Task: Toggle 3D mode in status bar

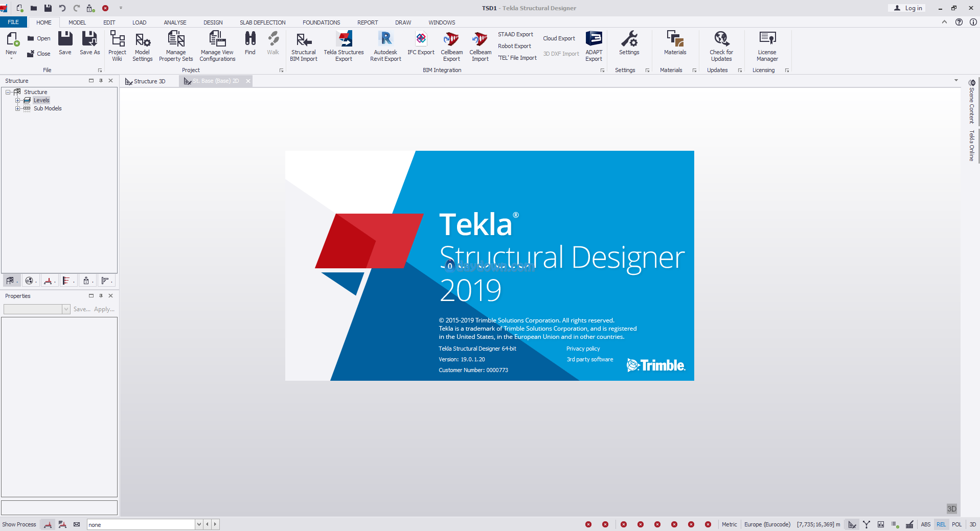Action: 973,524
